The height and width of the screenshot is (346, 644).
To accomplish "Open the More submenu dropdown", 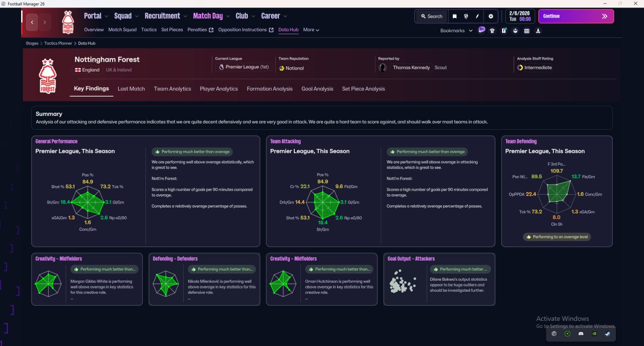I will [311, 30].
